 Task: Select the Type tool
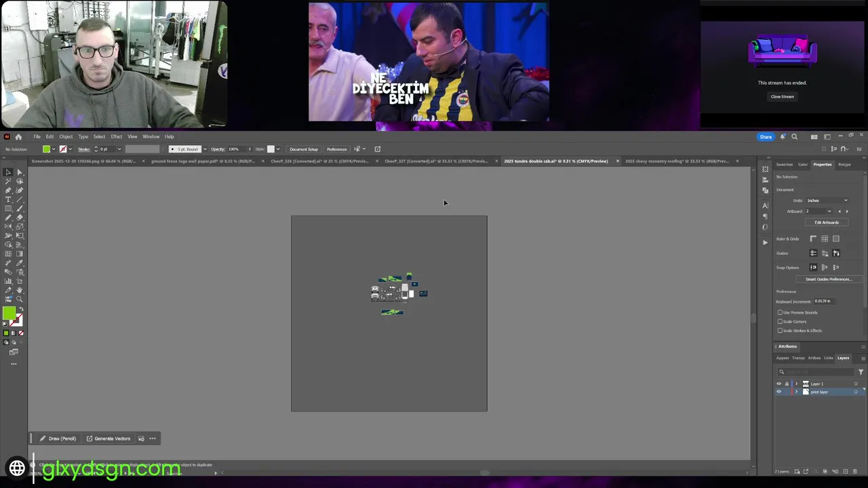[8, 199]
